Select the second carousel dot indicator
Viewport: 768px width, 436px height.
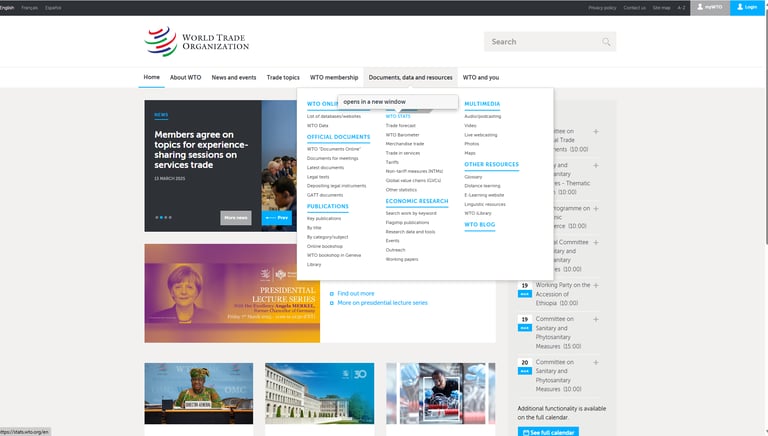[x=161, y=218]
